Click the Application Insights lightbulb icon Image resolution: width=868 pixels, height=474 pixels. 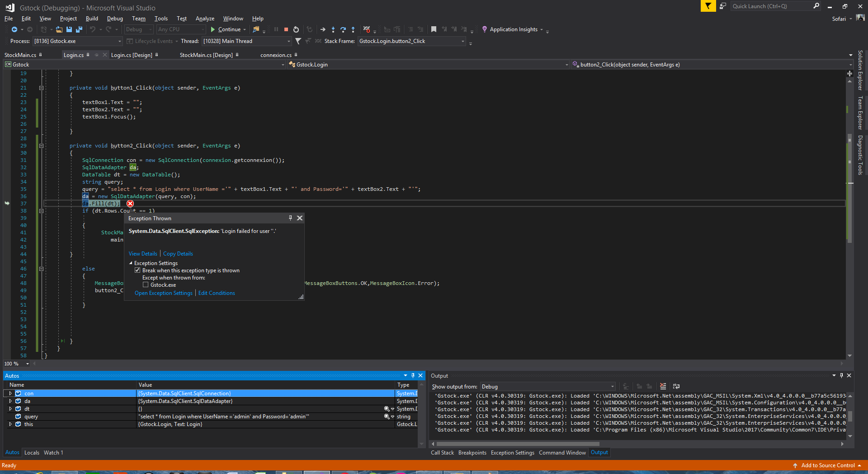tap(485, 29)
